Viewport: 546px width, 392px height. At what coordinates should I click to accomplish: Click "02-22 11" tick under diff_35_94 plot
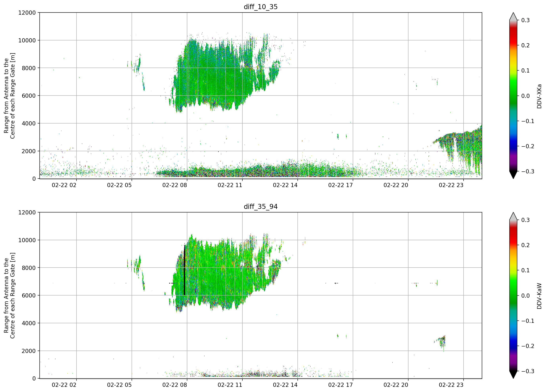click(x=230, y=385)
